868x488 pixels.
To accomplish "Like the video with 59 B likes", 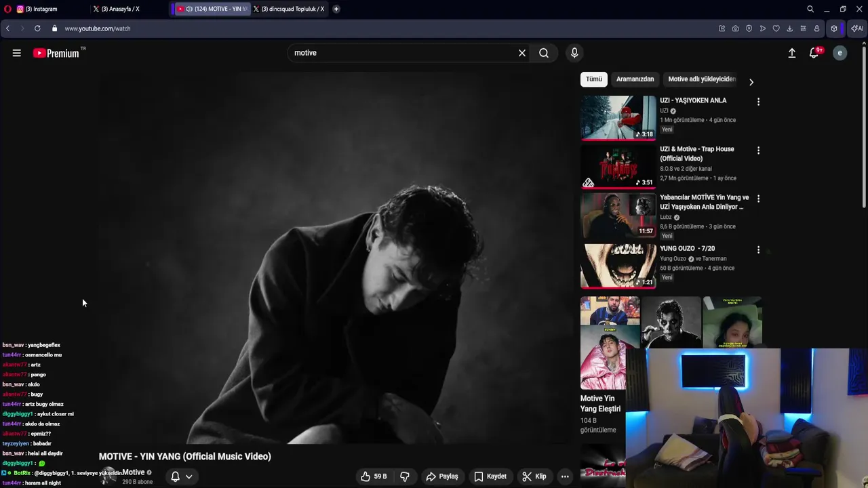I will click(374, 476).
